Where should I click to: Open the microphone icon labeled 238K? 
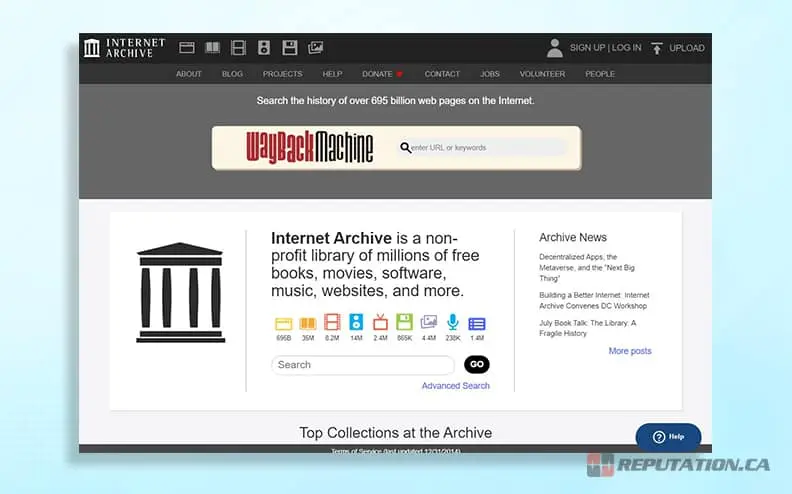pos(453,322)
